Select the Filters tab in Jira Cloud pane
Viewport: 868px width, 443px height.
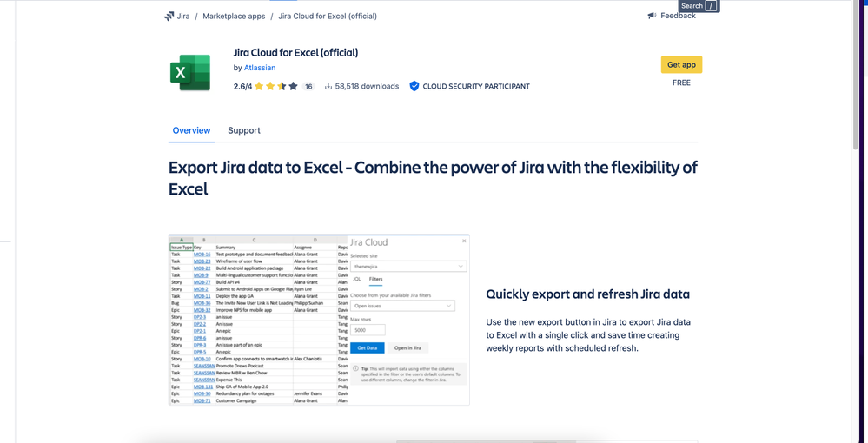tap(376, 279)
